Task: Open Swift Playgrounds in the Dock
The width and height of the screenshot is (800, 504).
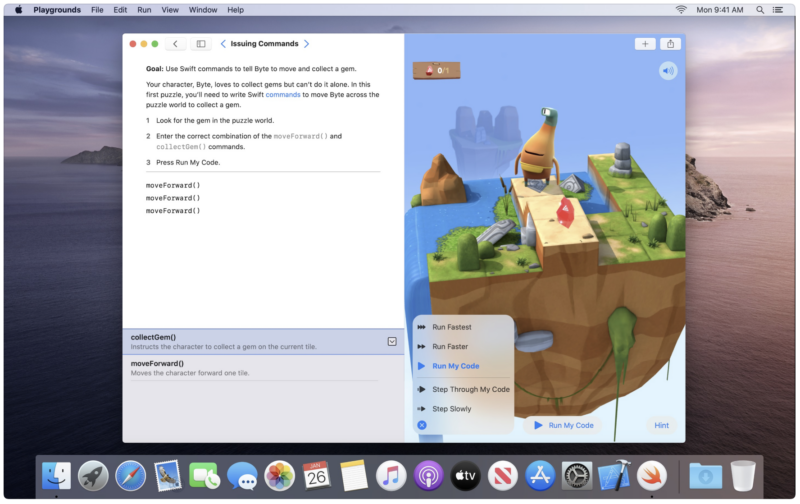Action: pos(652,475)
